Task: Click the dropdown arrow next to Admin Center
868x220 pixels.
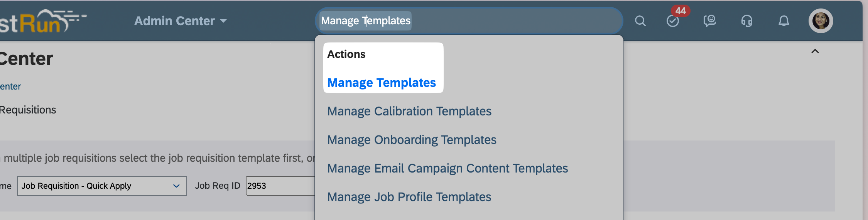Action: [x=223, y=21]
